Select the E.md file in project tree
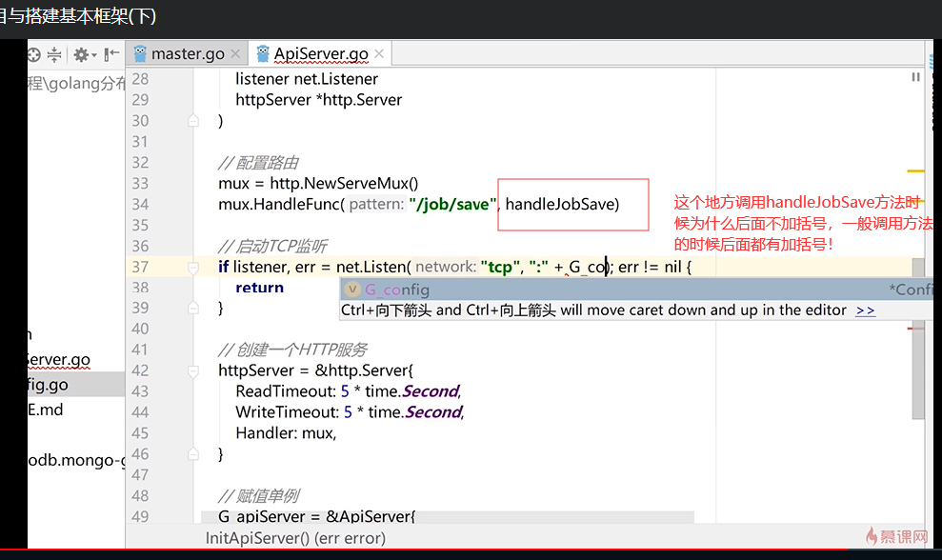 (45, 410)
